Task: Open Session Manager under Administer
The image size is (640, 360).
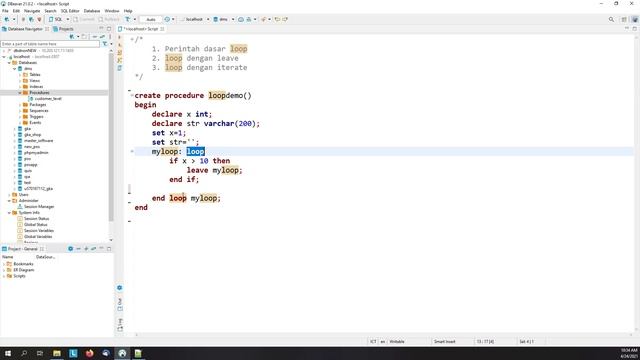Action: (39, 207)
